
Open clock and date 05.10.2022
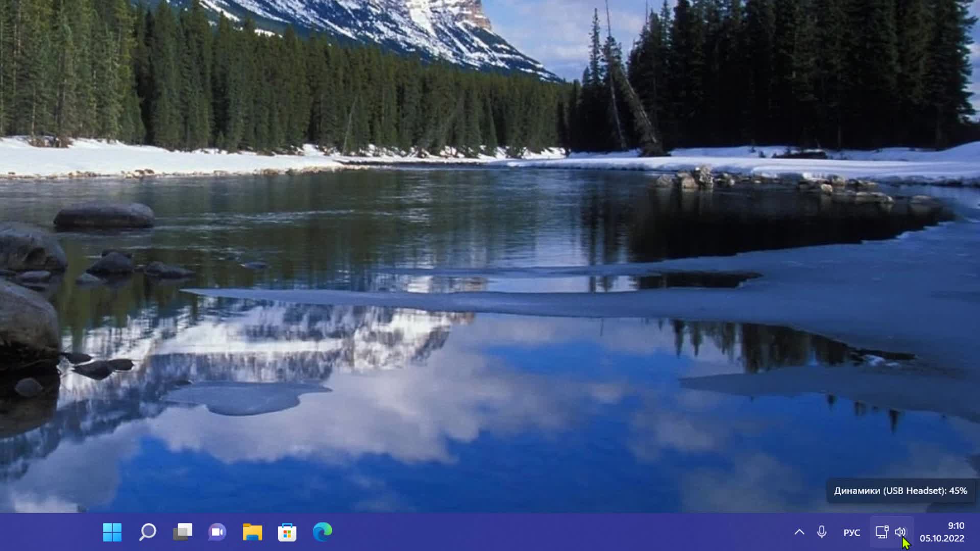click(x=942, y=532)
